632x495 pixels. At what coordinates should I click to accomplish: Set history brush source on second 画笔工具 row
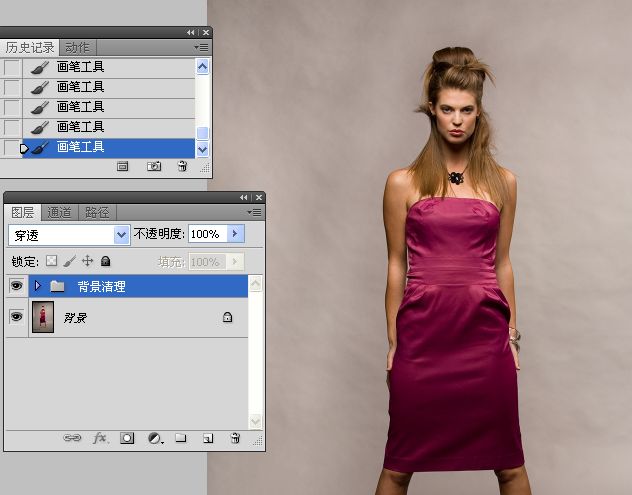click(x=11, y=87)
